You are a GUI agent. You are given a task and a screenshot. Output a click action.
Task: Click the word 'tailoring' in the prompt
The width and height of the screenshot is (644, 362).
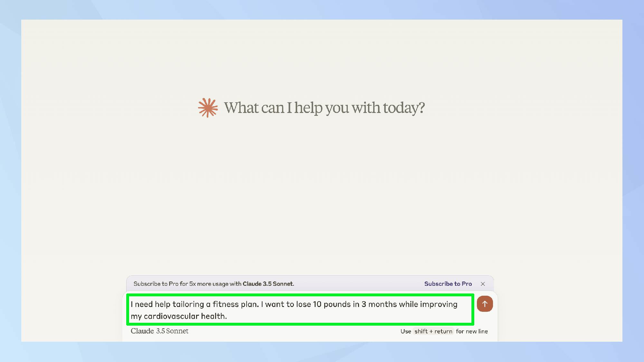pos(188,304)
